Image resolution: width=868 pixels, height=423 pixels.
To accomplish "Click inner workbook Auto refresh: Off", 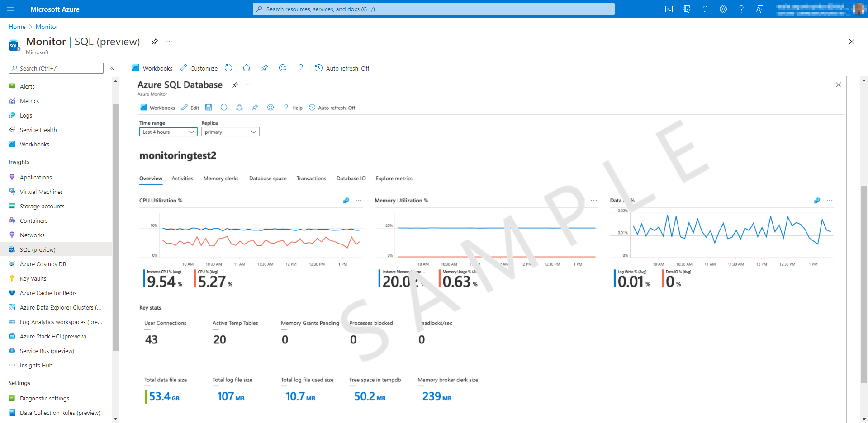I will (x=332, y=108).
